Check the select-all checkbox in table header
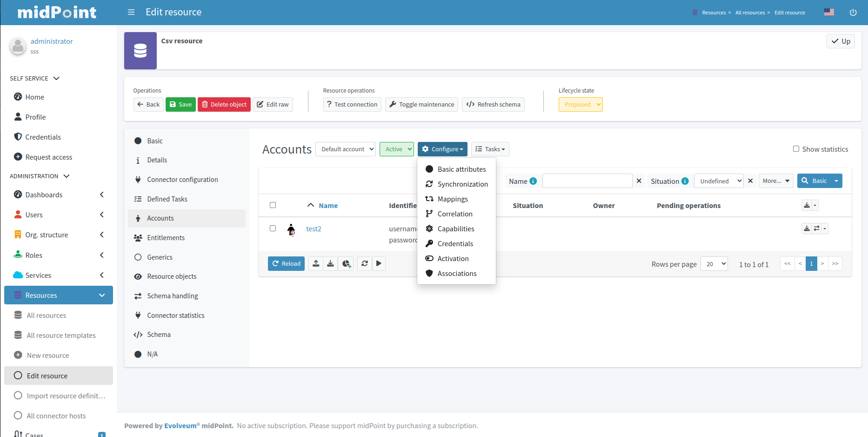Screen dimensions: 868x437 [x=273, y=205]
